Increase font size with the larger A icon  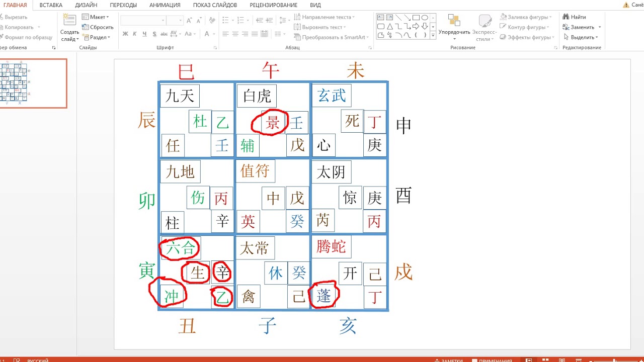pyautogui.click(x=189, y=21)
